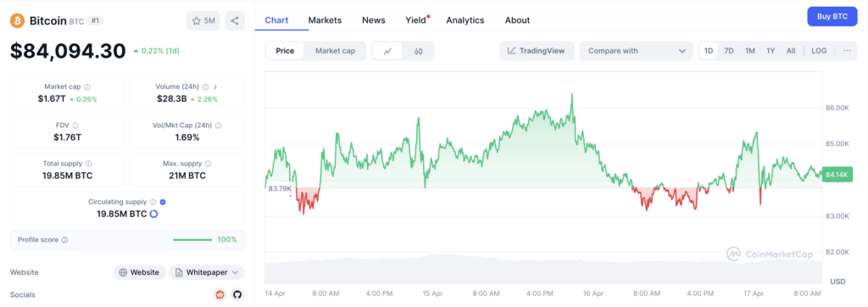
Task: Switch to line chart view
Action: (x=388, y=51)
